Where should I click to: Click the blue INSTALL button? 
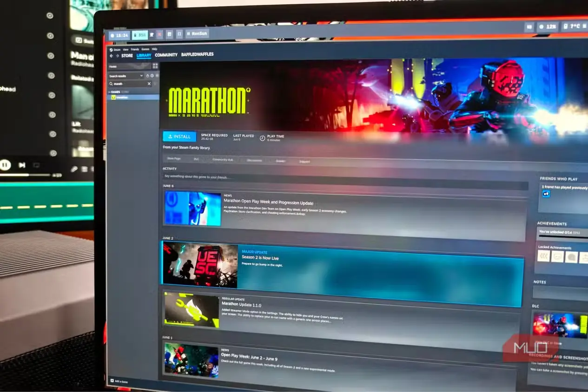179,137
